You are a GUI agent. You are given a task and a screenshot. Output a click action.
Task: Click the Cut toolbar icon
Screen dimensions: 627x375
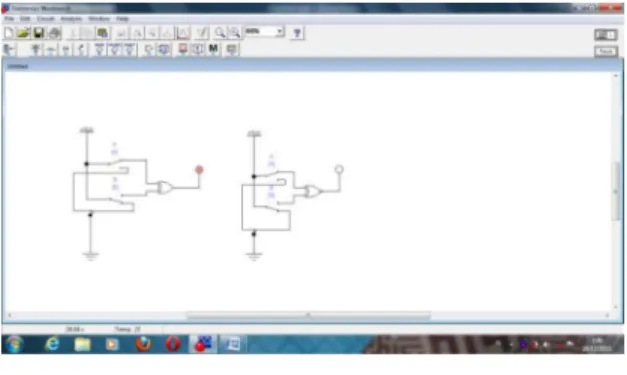[x=73, y=33]
